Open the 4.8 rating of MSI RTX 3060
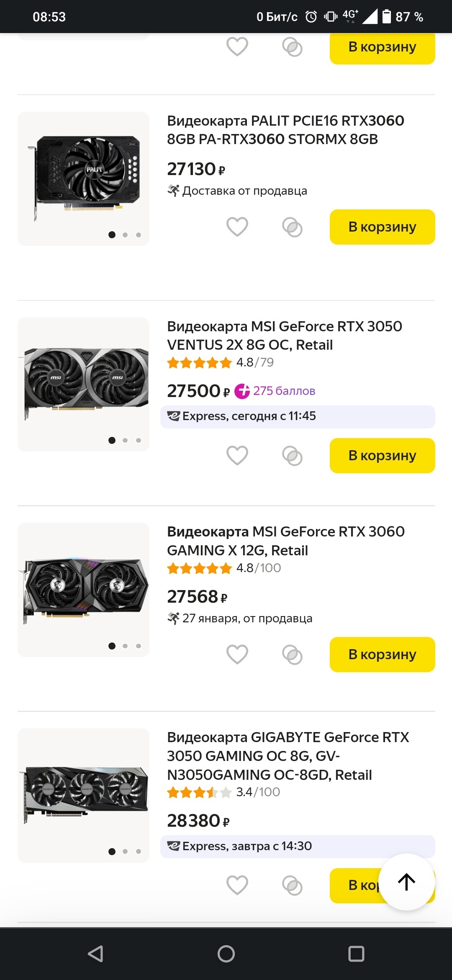This screenshot has height=980, width=452. click(x=224, y=568)
